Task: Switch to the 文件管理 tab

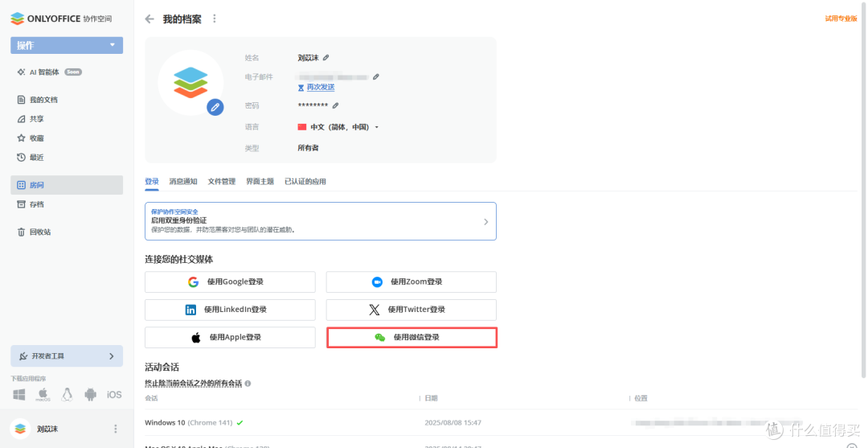Action: [222, 182]
